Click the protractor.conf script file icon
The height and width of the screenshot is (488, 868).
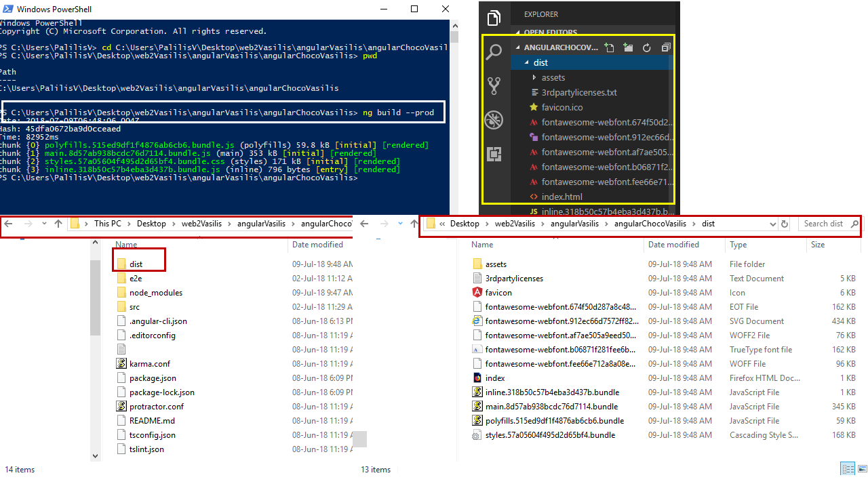121,407
